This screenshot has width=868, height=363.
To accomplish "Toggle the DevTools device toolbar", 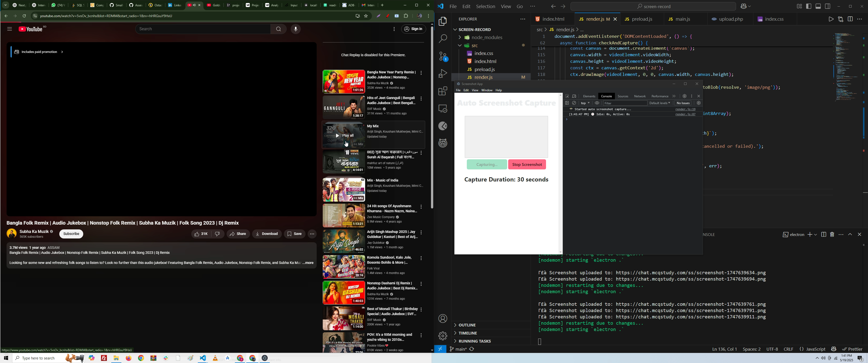I will (x=575, y=96).
